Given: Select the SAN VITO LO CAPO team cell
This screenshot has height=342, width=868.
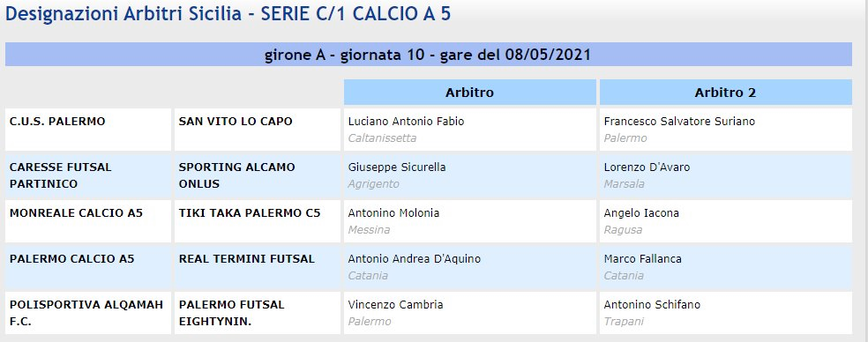Looking at the screenshot, I should [x=257, y=130].
